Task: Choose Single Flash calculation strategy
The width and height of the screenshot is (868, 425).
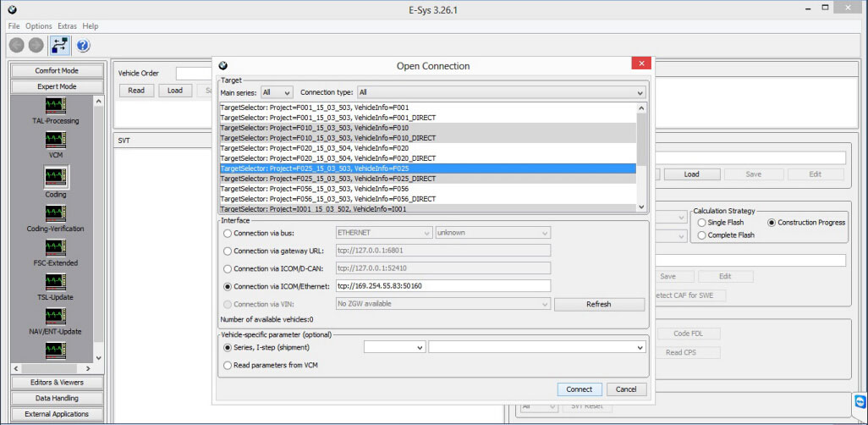Action: tap(702, 222)
